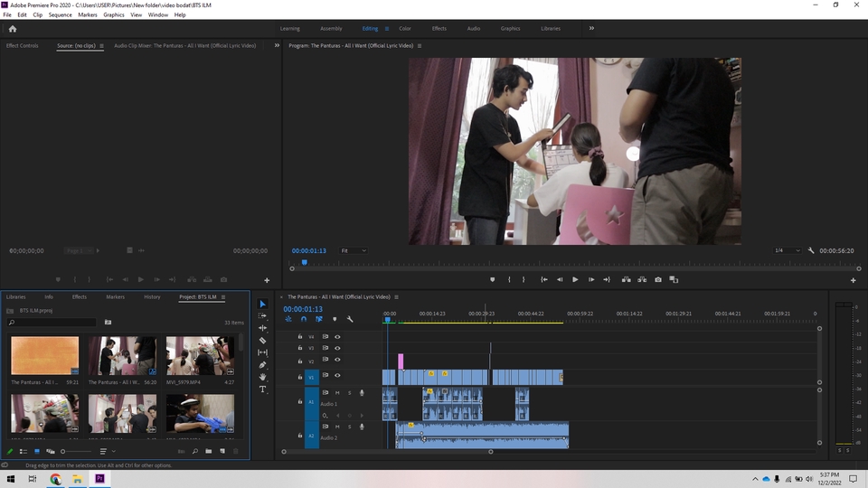The image size is (868, 488).
Task: Go to In point in Program monitor
Action: tap(544, 280)
